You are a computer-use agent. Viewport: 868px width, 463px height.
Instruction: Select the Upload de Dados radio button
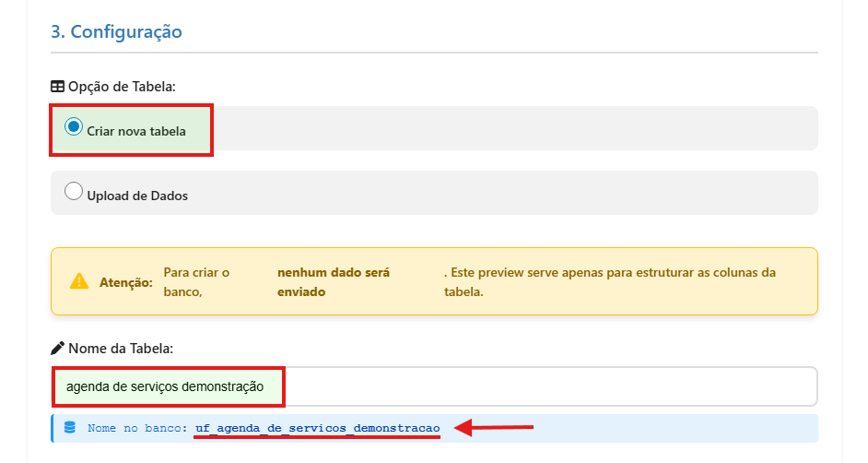(74, 192)
